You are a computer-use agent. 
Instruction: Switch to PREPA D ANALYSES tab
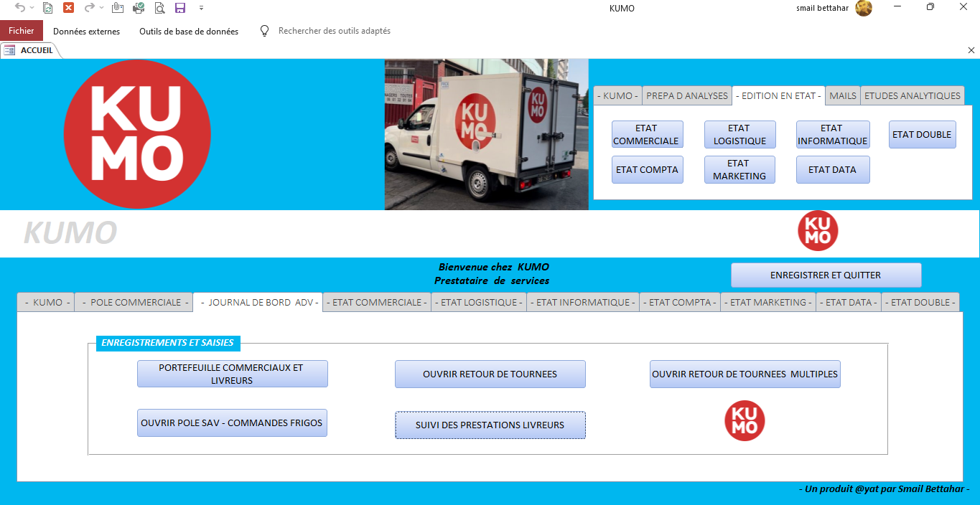(687, 95)
